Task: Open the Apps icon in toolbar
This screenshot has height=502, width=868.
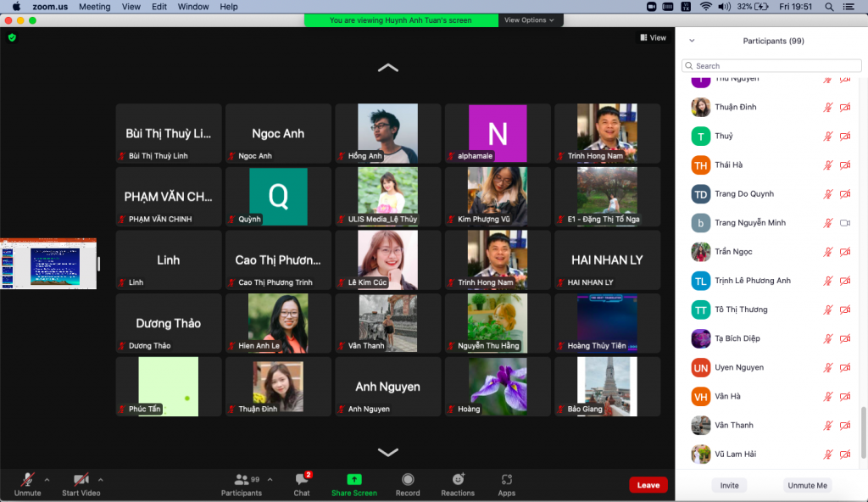Action: pos(507,480)
